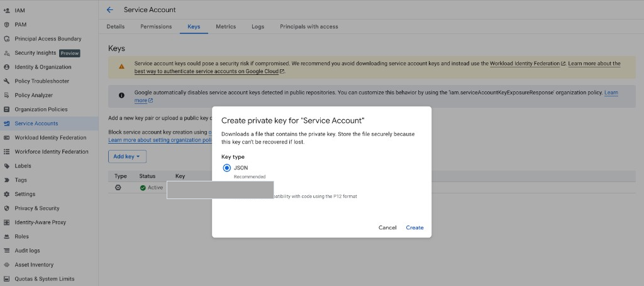Click the PAM shield icon

6,25
